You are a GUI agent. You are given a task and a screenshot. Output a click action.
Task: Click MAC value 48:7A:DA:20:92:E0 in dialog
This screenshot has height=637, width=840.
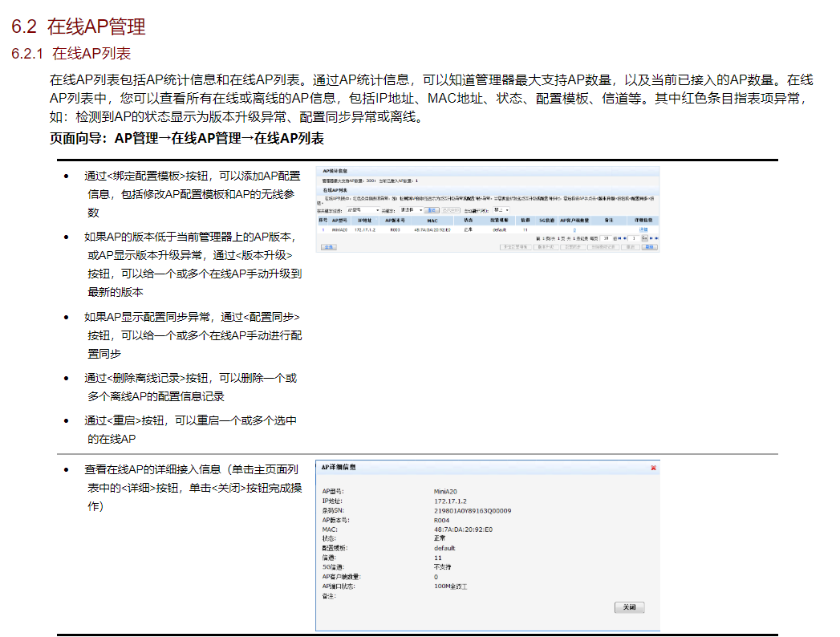463,529
